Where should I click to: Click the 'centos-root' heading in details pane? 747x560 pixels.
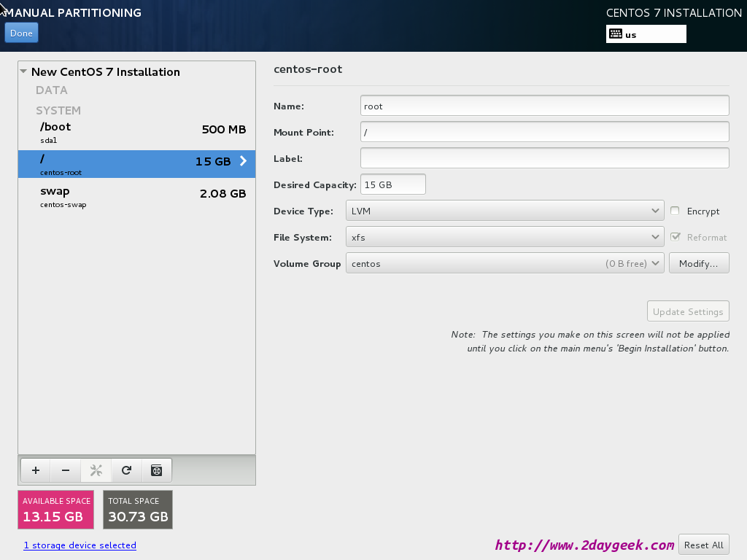[308, 69]
